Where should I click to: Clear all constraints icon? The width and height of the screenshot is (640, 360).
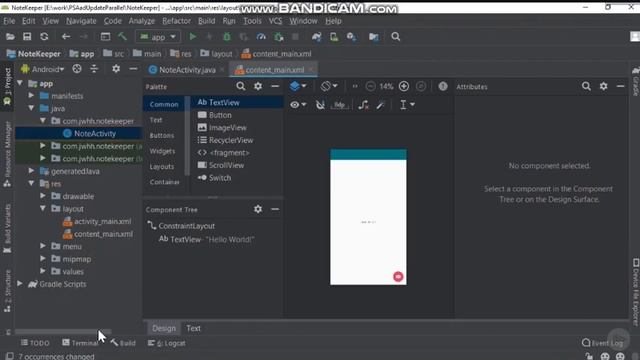363,105
